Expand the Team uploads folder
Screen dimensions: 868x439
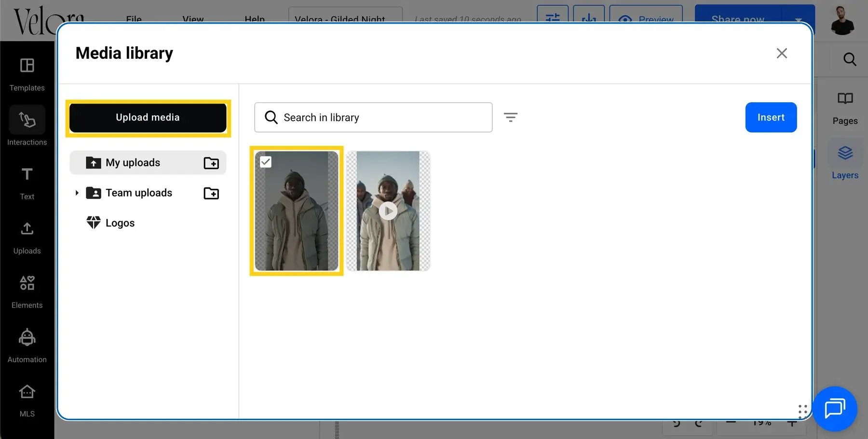click(x=77, y=193)
